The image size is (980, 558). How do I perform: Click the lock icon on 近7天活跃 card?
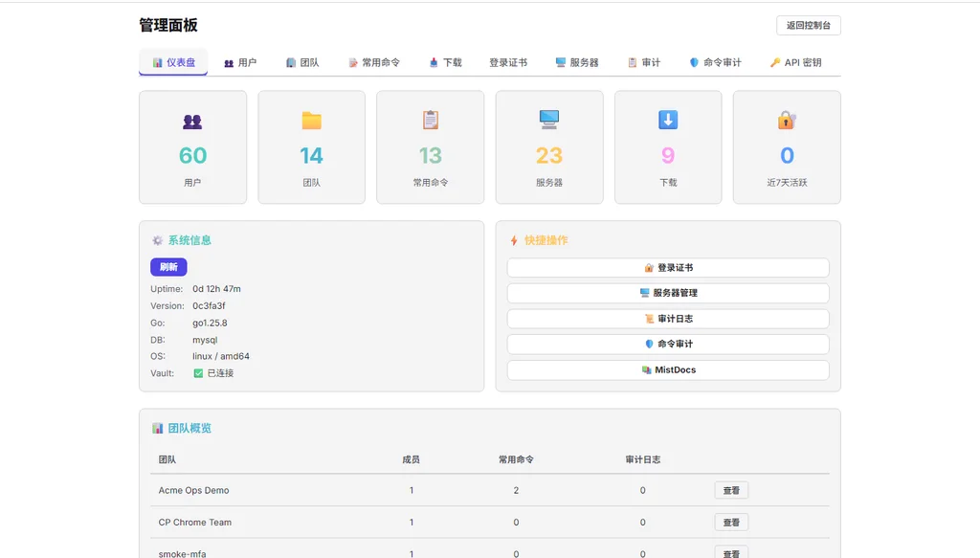787,120
